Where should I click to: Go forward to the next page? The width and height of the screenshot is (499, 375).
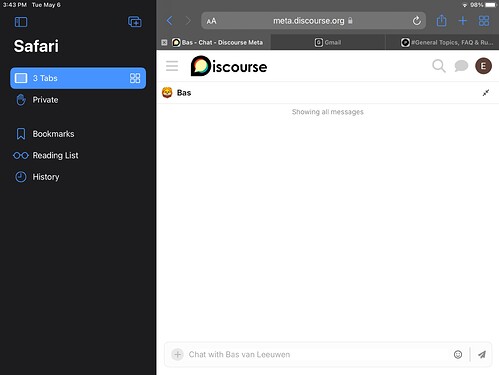188,21
